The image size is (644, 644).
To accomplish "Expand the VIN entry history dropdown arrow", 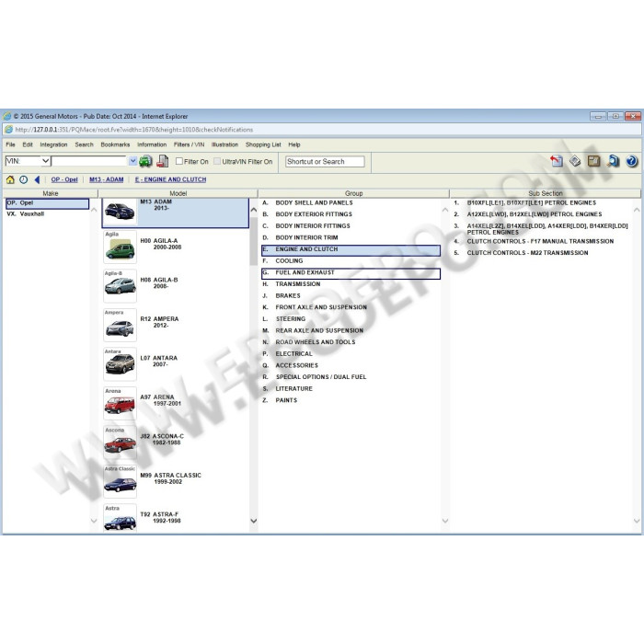I will pos(132,161).
